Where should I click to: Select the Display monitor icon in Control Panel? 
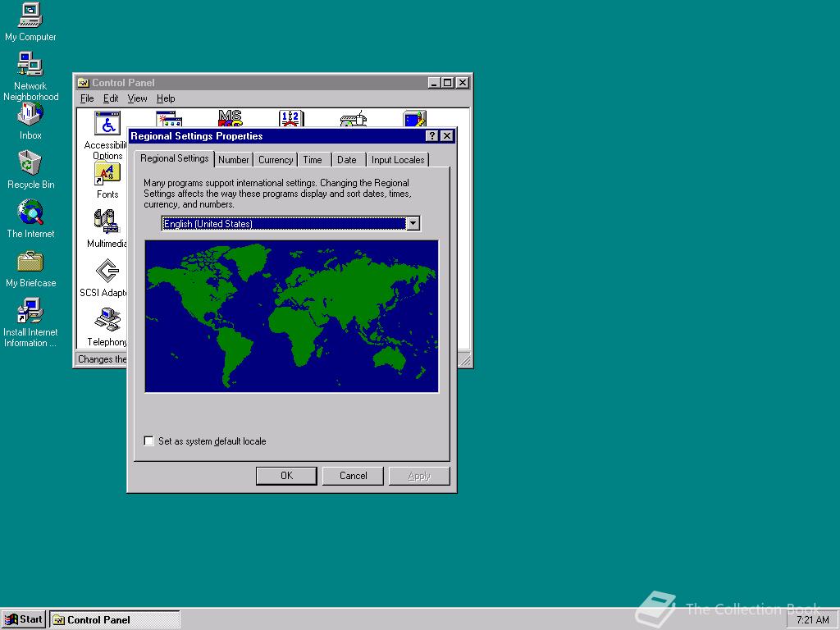(x=414, y=118)
